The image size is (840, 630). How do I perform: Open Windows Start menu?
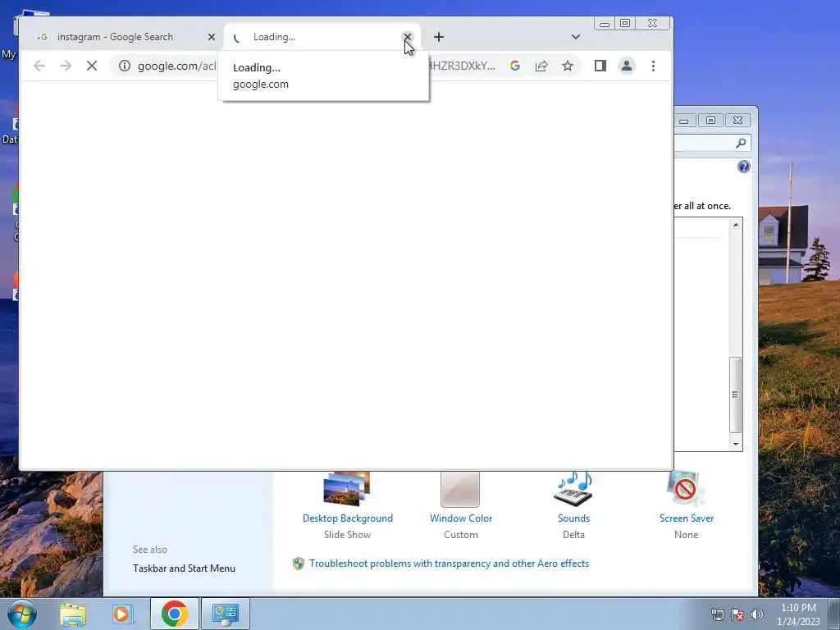click(x=22, y=614)
